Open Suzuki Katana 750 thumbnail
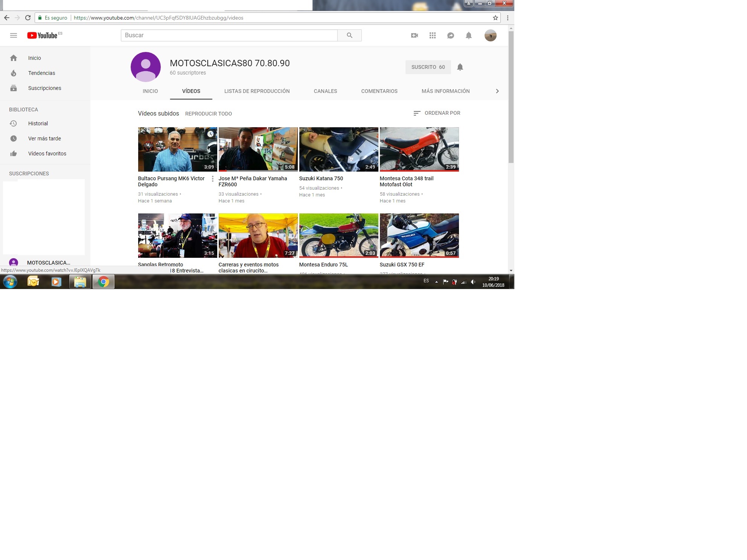The height and width of the screenshot is (560, 747). (338, 149)
